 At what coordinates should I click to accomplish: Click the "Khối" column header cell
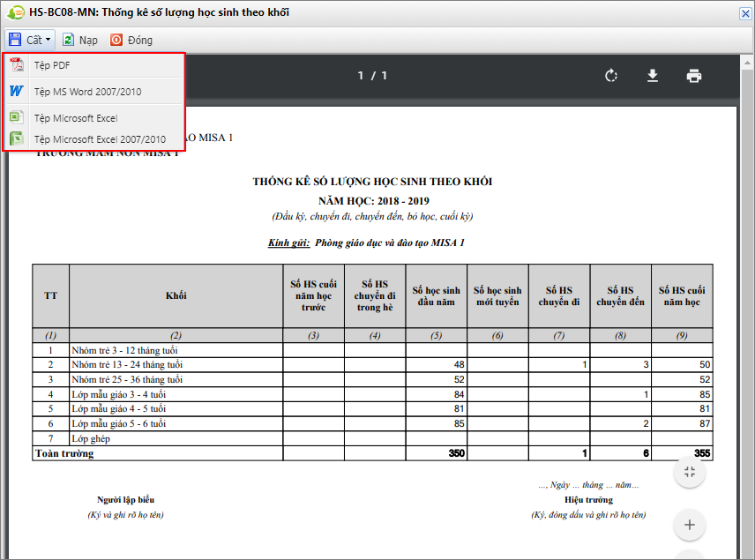(176, 295)
